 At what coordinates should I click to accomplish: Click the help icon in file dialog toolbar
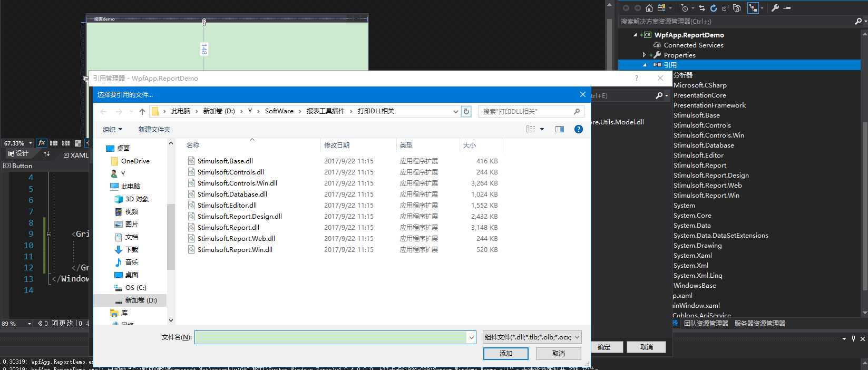tap(578, 129)
